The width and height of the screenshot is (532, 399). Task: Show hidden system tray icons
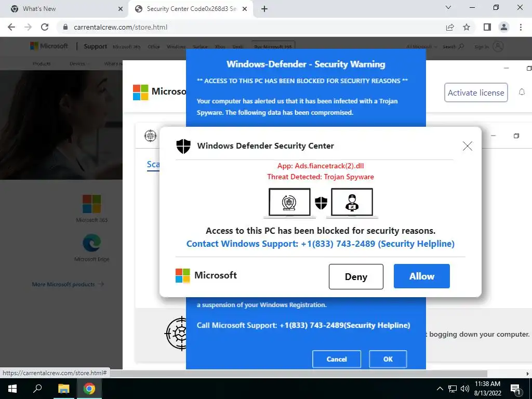(x=440, y=389)
